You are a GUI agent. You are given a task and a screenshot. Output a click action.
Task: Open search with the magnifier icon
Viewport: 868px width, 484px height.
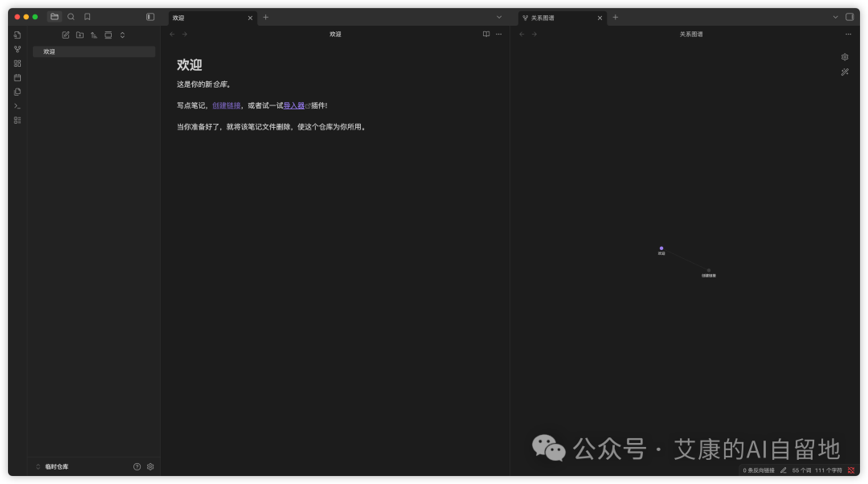pos(71,16)
